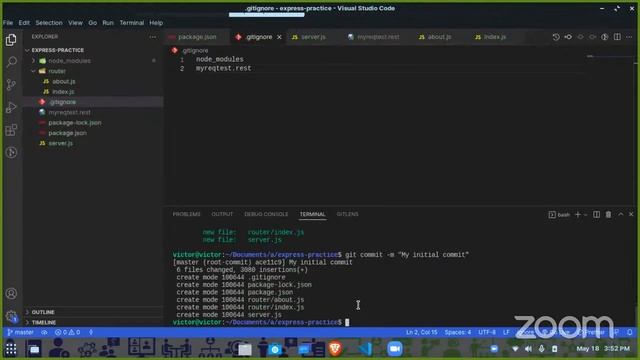Expand the node_modules folder

[33, 61]
